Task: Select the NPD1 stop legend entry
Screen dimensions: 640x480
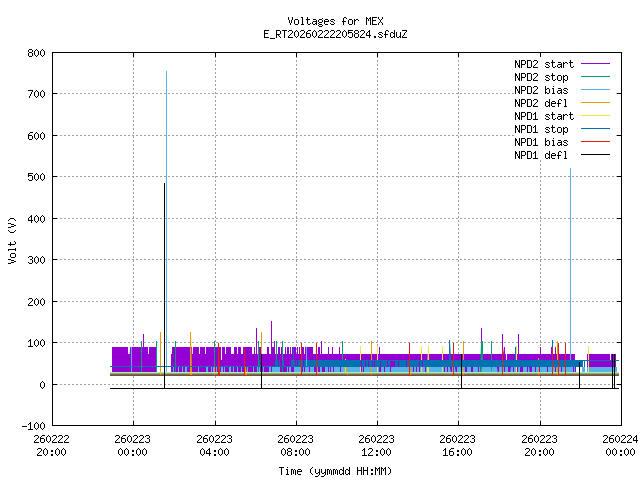Action: click(x=541, y=128)
